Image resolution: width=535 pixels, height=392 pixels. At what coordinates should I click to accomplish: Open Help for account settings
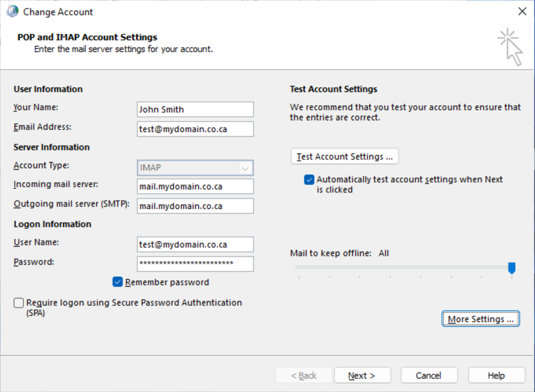496,375
